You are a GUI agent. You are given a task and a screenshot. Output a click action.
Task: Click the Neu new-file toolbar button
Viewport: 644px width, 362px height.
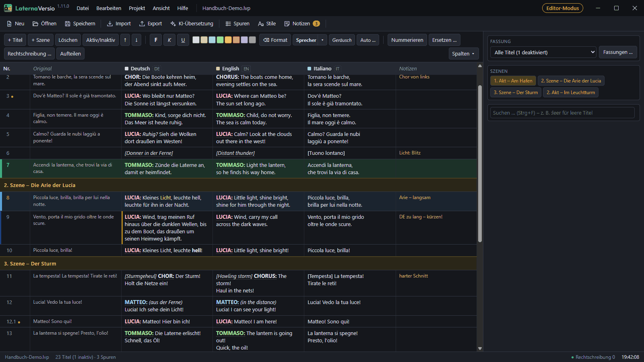click(16, 24)
